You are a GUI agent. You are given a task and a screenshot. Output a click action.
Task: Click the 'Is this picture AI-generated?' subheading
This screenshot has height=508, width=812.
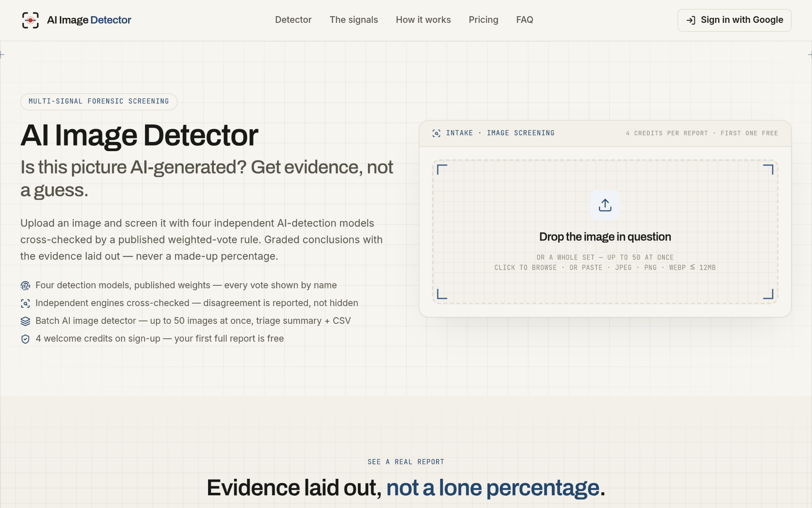207,179
